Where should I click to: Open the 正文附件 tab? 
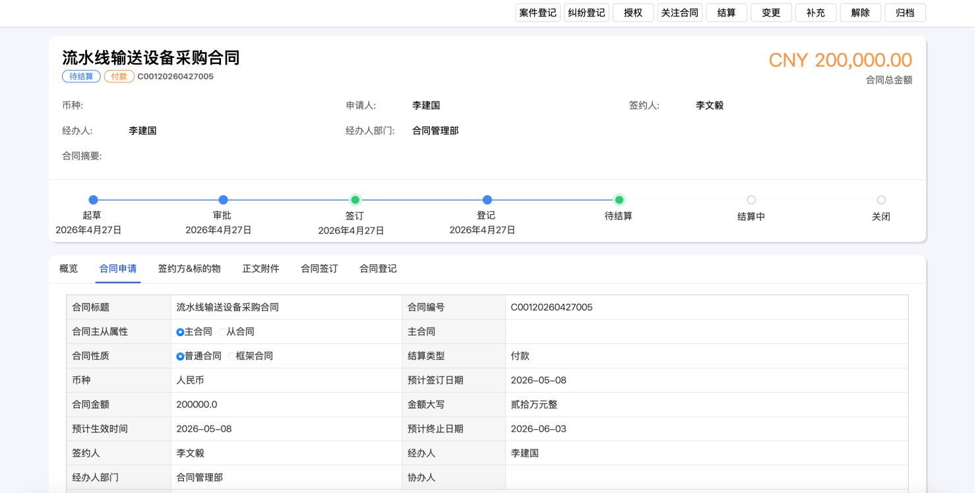(261, 269)
